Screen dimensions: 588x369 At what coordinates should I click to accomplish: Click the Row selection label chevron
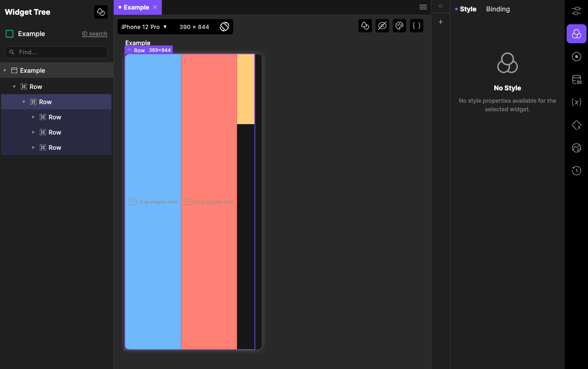[129, 50]
